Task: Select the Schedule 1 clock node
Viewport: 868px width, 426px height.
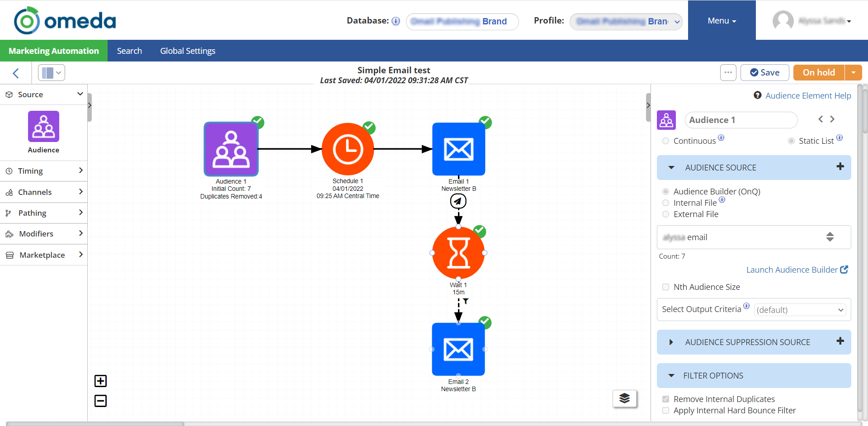Action: 348,149
